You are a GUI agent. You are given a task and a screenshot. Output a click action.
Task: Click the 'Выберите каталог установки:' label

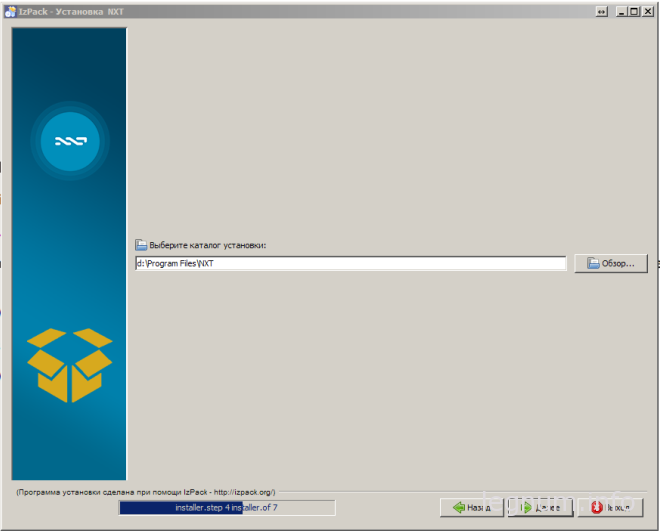click(x=208, y=245)
